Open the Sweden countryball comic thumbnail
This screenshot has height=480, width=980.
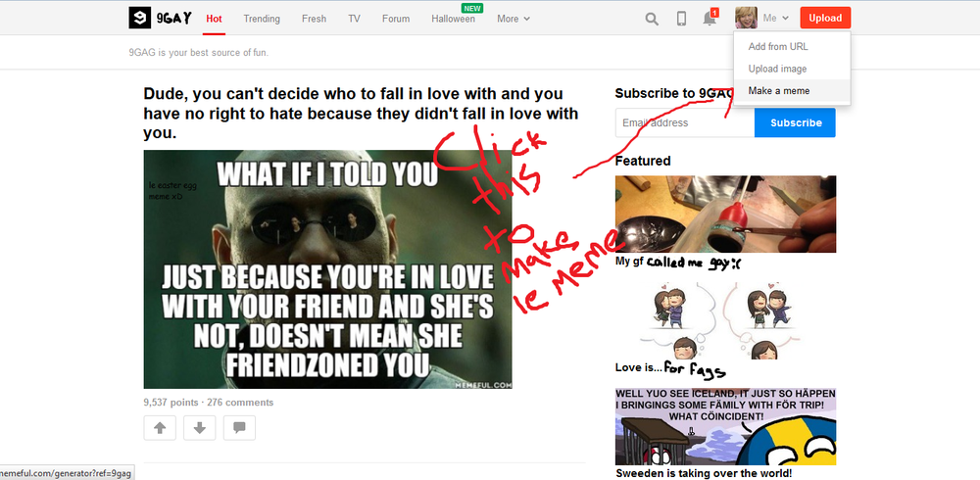[x=725, y=427]
